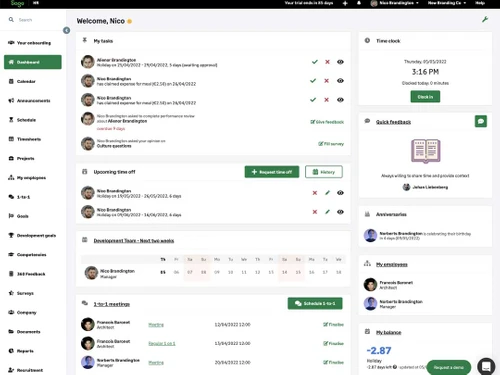This screenshot has width=500, height=375.
Task: Open the Regular 1 on 1 meeting link
Action: pyautogui.click(x=162, y=343)
